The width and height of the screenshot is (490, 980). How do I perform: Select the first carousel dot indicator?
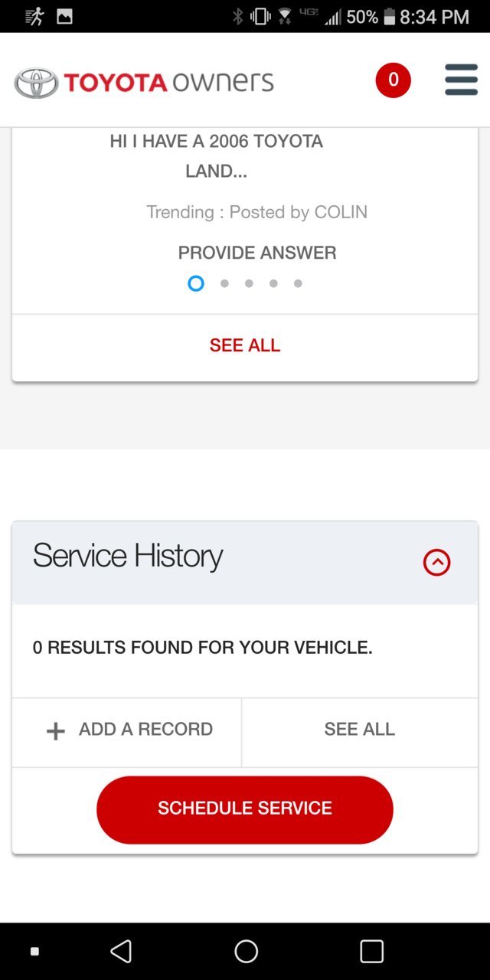(x=196, y=283)
